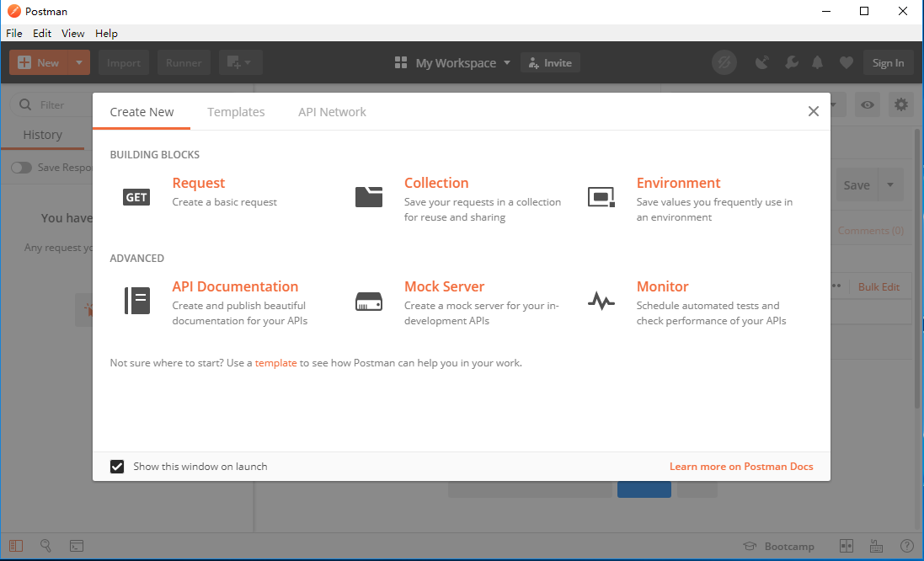This screenshot has width=924, height=561.
Task: Click the Environment title link
Action: (x=678, y=184)
